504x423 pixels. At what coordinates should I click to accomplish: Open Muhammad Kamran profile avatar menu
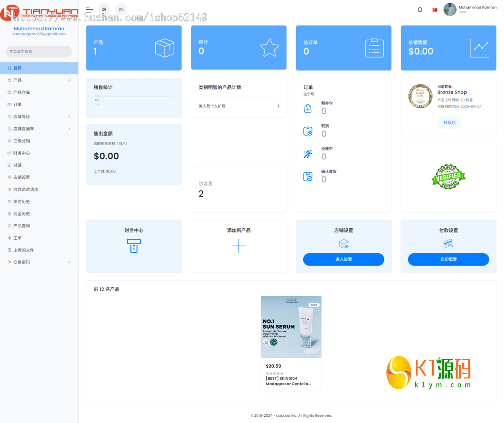(450, 10)
